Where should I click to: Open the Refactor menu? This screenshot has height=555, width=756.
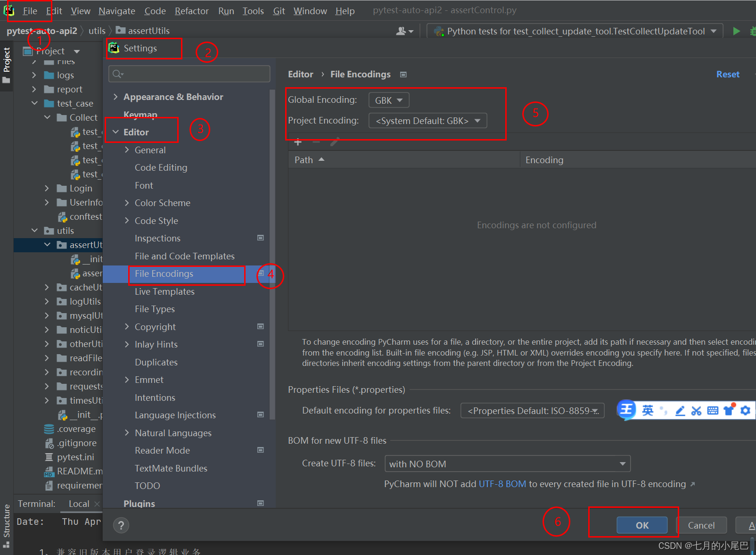191,11
